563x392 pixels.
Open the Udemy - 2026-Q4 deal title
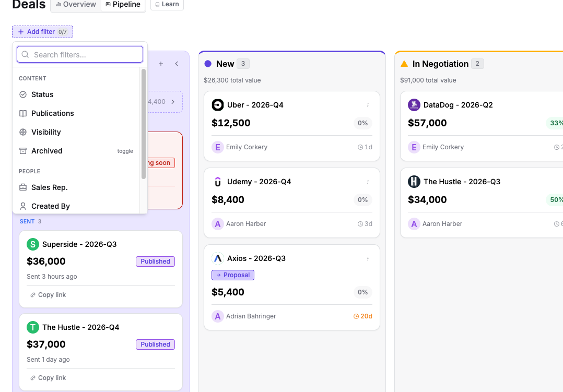[x=259, y=182]
